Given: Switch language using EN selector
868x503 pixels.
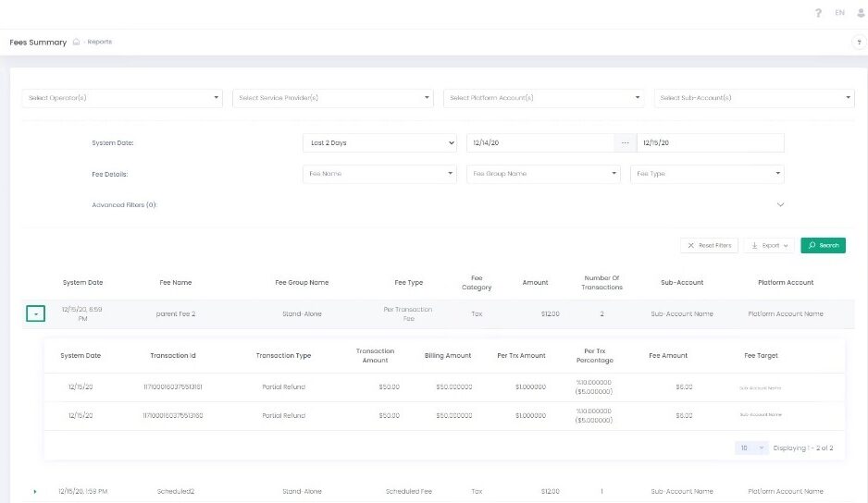Looking at the screenshot, I should pyautogui.click(x=839, y=13).
